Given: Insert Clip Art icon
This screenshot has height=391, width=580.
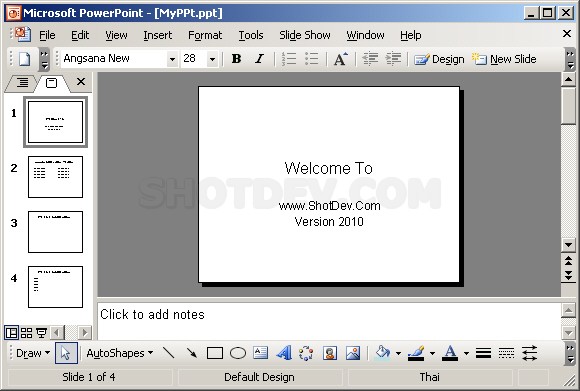Looking at the screenshot, I should (330, 353).
